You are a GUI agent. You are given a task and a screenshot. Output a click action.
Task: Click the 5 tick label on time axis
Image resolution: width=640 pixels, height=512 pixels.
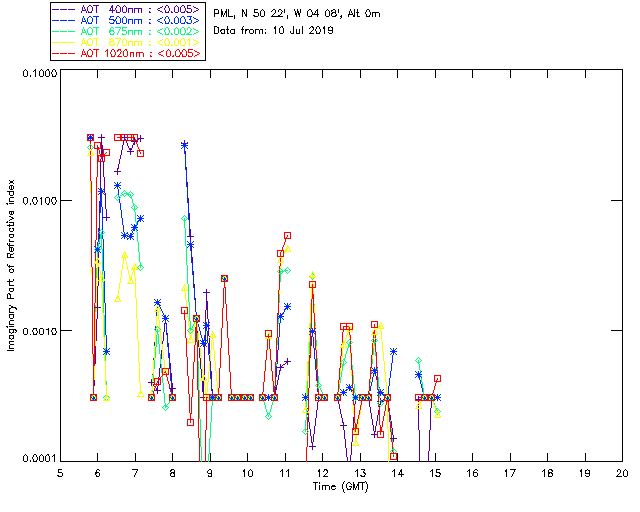tap(60, 472)
